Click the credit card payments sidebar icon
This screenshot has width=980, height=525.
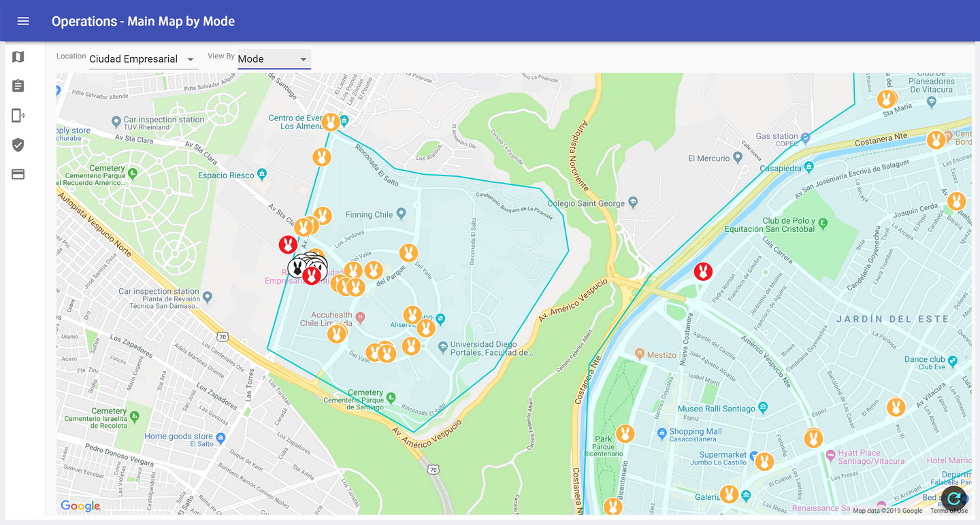click(18, 174)
